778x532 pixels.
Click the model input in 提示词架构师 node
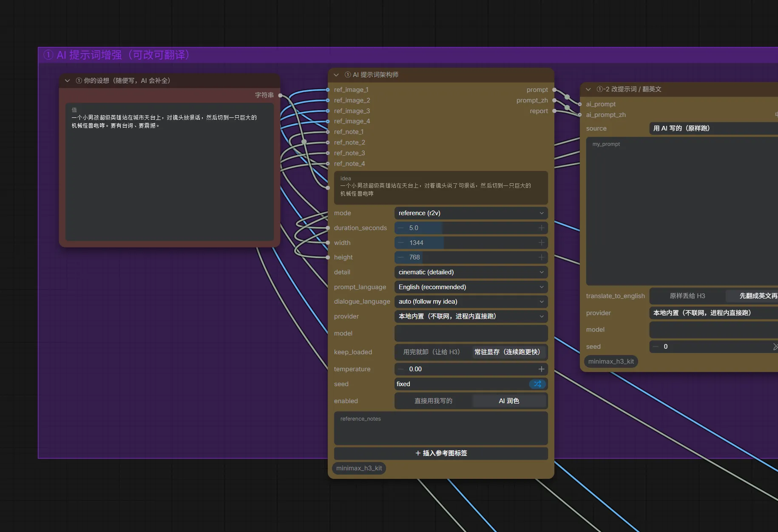pyautogui.click(x=471, y=333)
